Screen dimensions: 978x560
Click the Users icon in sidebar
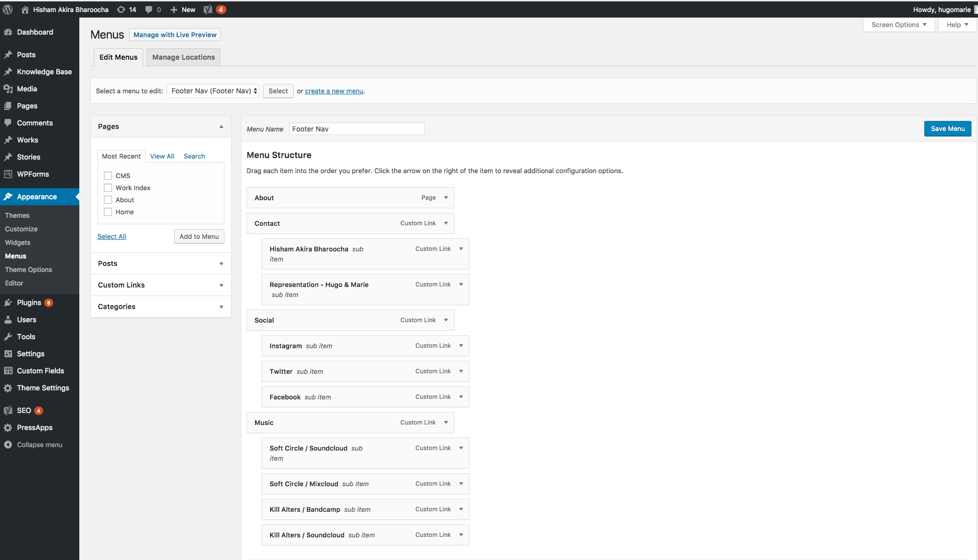pos(8,320)
